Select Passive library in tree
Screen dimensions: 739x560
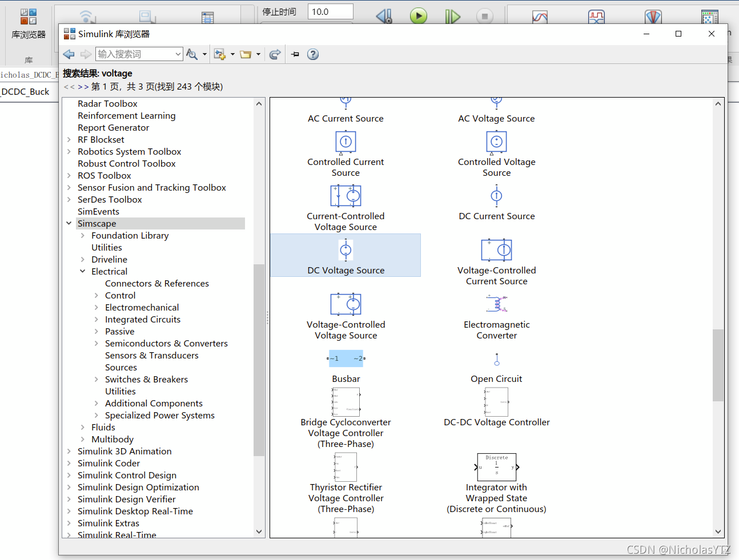(120, 331)
